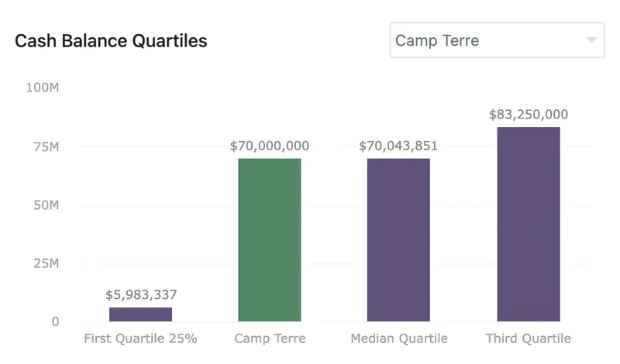This screenshot has width=620, height=364.
Task: Click the $5,983,337 value label
Action: pos(141,294)
